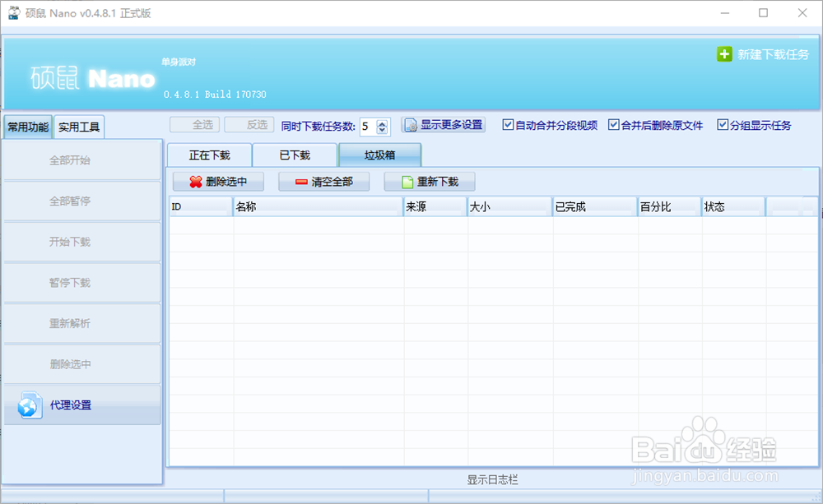Click the red minus clear all icon
Image resolution: width=823 pixels, height=504 pixels.
tap(301, 182)
